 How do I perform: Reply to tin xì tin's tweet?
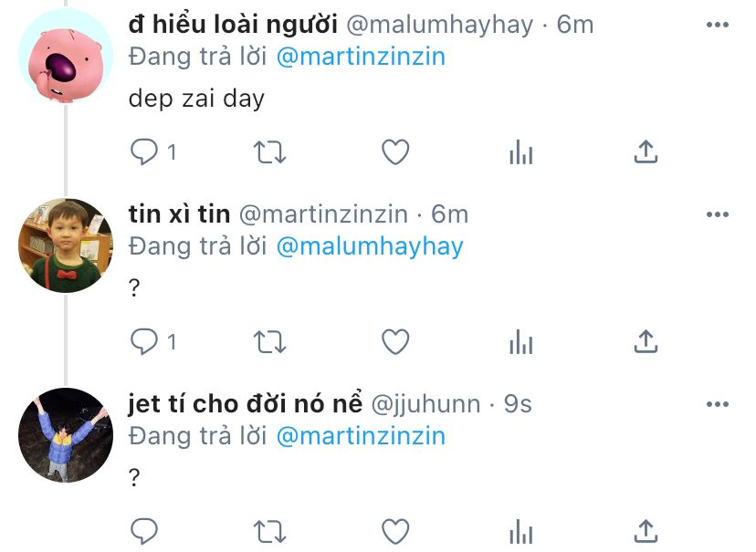coord(144,341)
